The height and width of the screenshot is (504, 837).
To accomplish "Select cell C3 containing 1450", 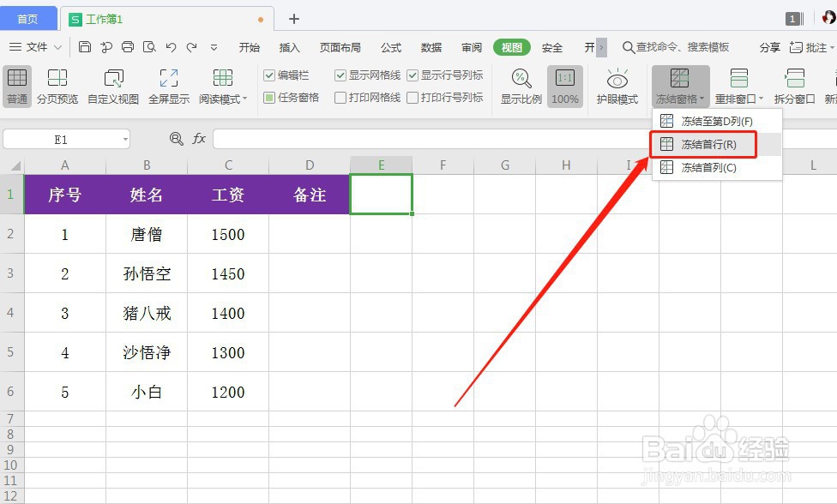I will click(227, 274).
